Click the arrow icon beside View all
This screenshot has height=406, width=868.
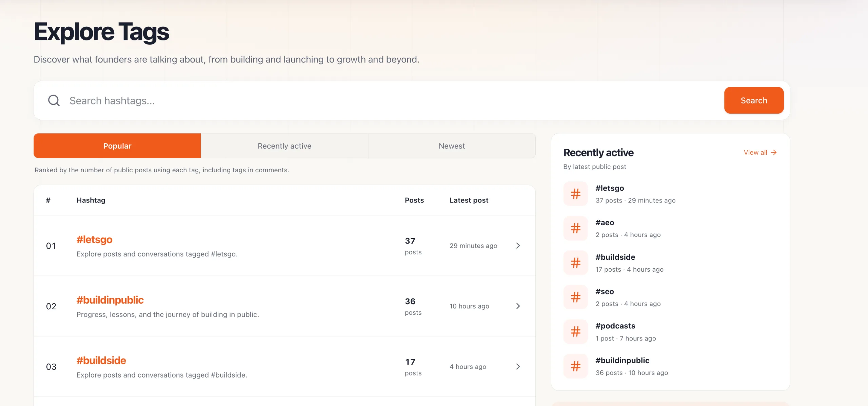[774, 153]
